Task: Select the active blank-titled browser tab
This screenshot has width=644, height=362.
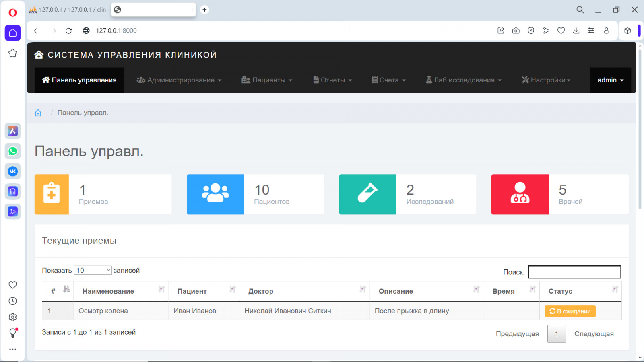Action: 153,10
